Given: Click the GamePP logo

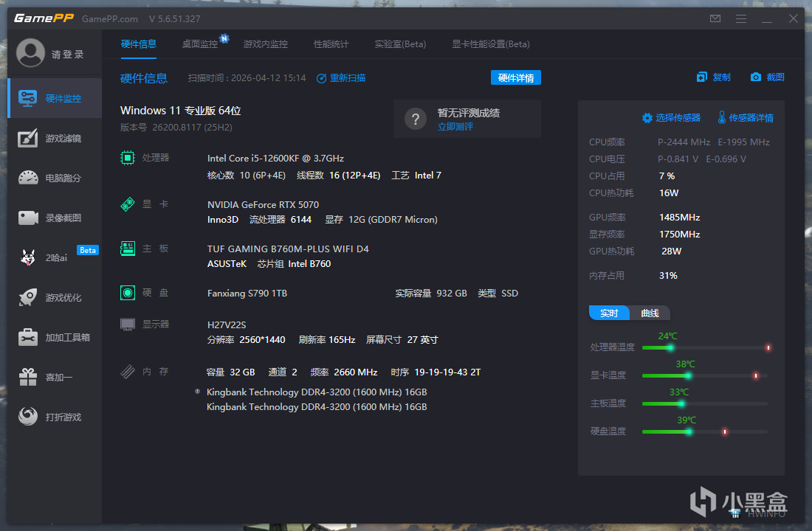Looking at the screenshot, I should pos(44,18).
